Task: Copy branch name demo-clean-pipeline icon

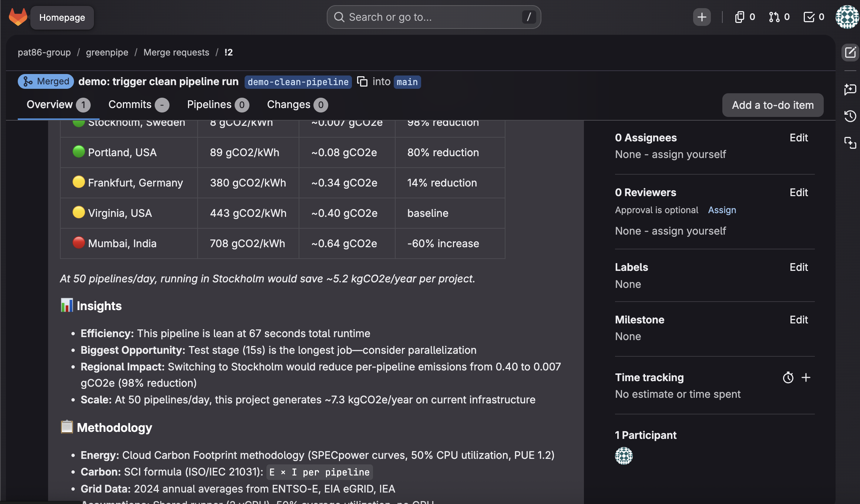Action: (362, 81)
